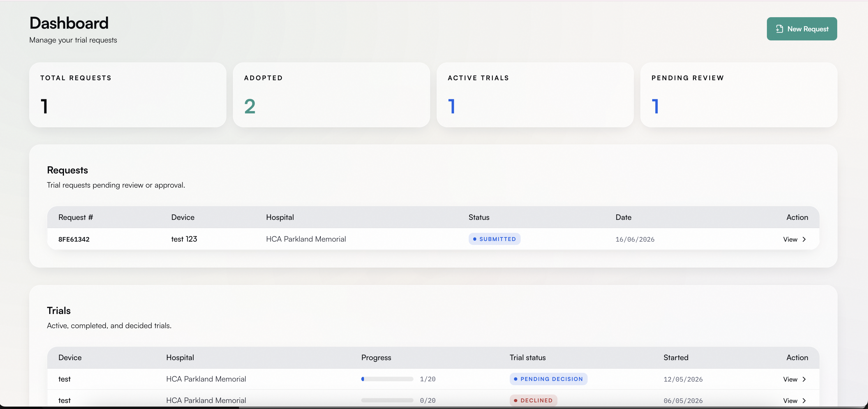Screen dimensions: 868x409
Task: Click the Requests section heading
Action: [x=67, y=170]
